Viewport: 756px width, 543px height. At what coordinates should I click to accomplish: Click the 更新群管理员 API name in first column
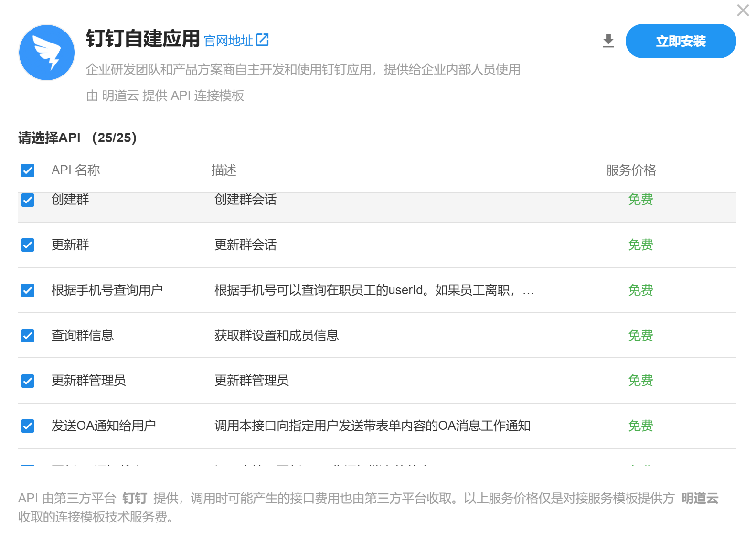[88, 380]
